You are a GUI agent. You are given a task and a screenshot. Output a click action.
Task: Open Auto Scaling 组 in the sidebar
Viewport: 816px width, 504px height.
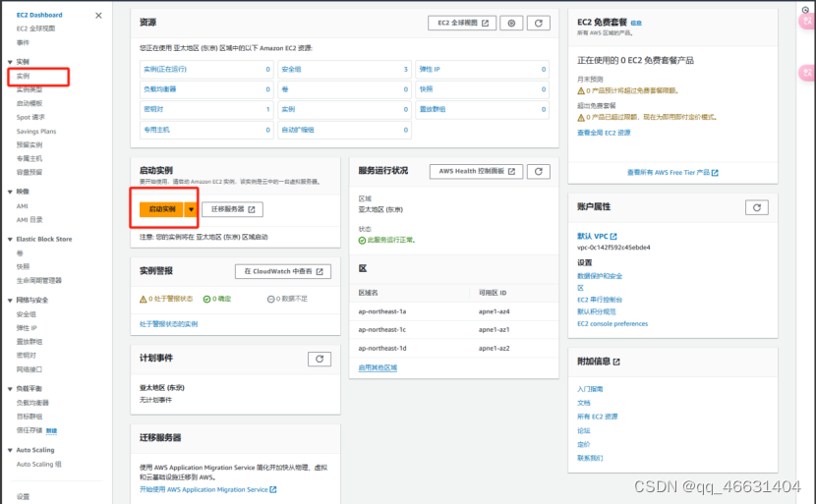39,465
